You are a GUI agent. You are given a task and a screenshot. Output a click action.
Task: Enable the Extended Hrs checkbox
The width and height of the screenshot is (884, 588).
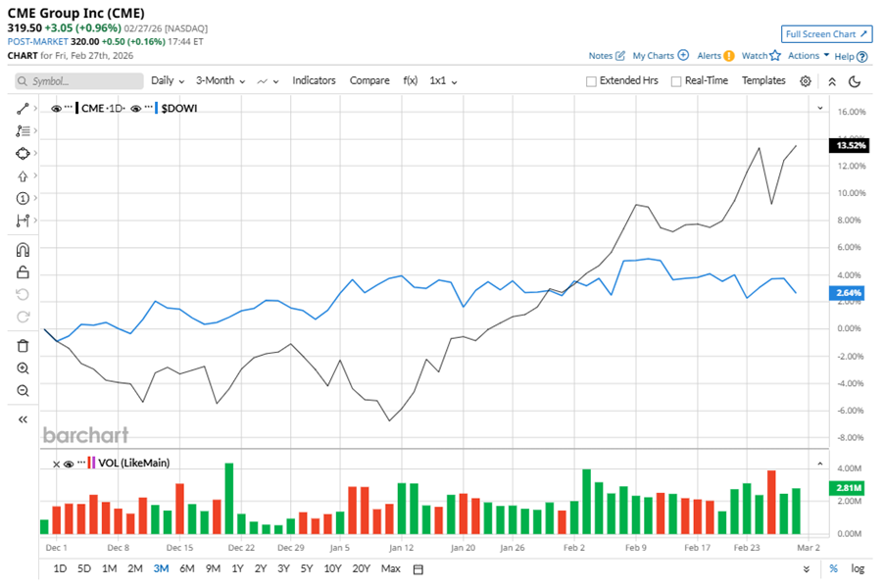[591, 81]
